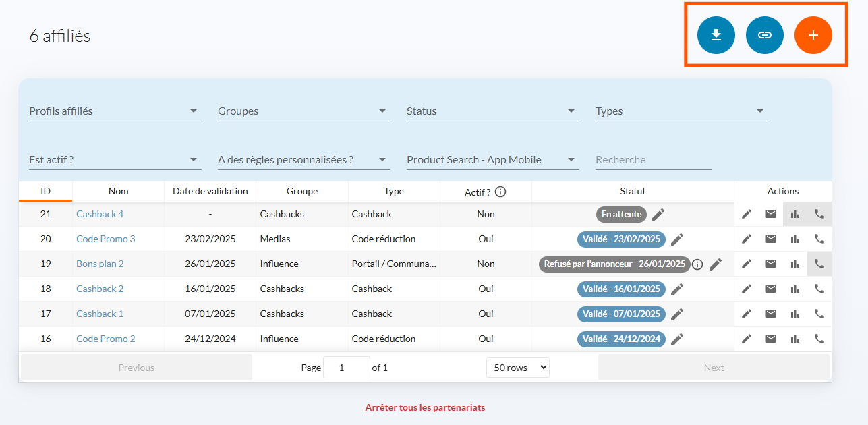This screenshot has height=425, width=868.
Task: Click the phone icon for Code Promo 2
Action: [819, 339]
